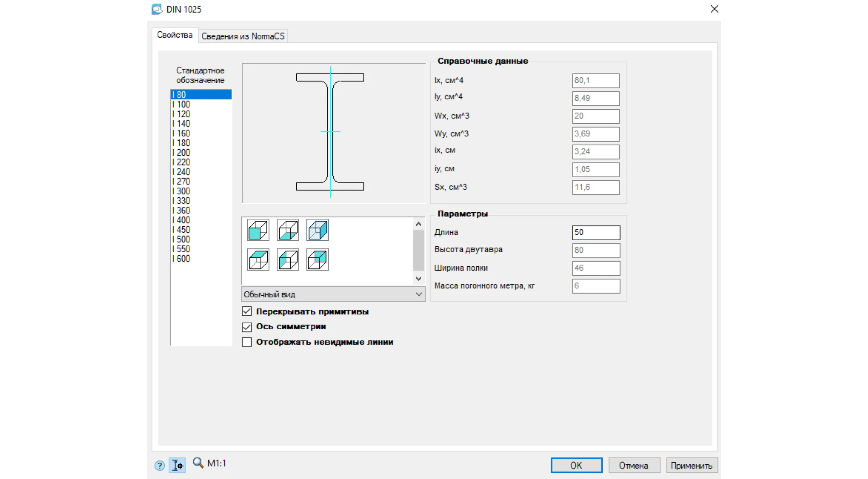This screenshot has width=868, height=479.
Task: Enable Отображать невидимые линии checkbox
Action: point(247,342)
